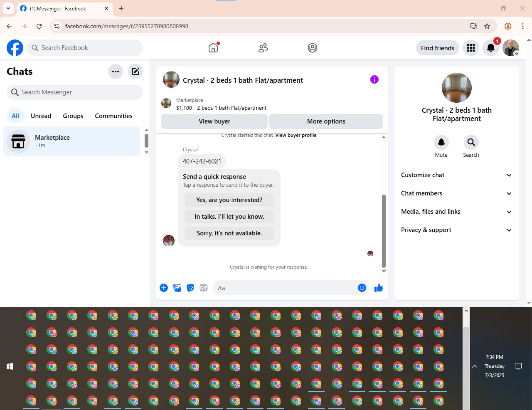Select the Unread chats tab
Image resolution: width=532 pixels, height=410 pixels.
(x=41, y=116)
